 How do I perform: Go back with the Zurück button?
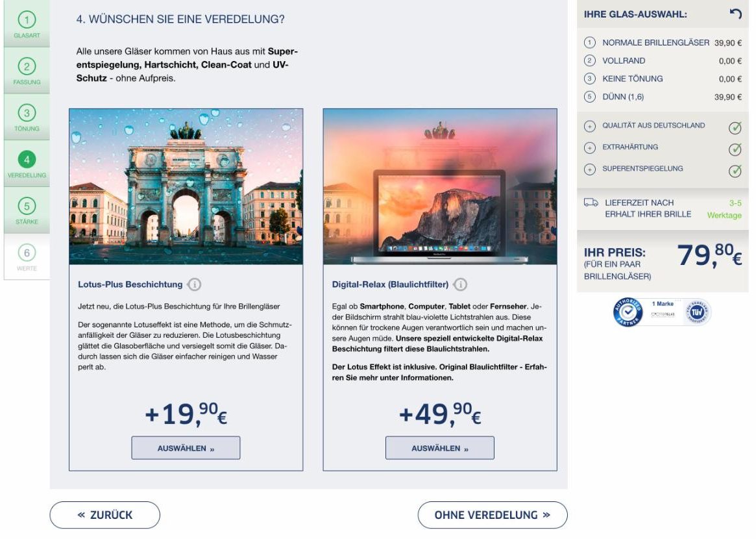tap(104, 515)
